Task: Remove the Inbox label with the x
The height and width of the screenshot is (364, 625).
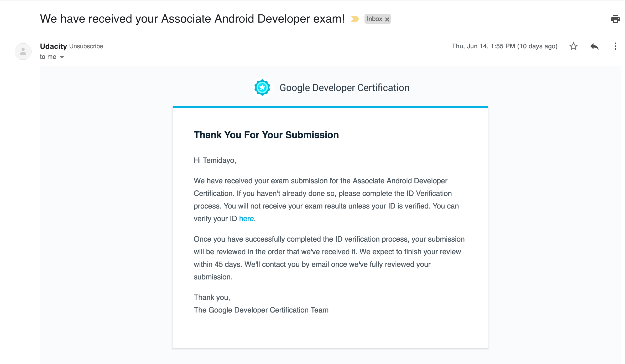Action: coord(387,19)
